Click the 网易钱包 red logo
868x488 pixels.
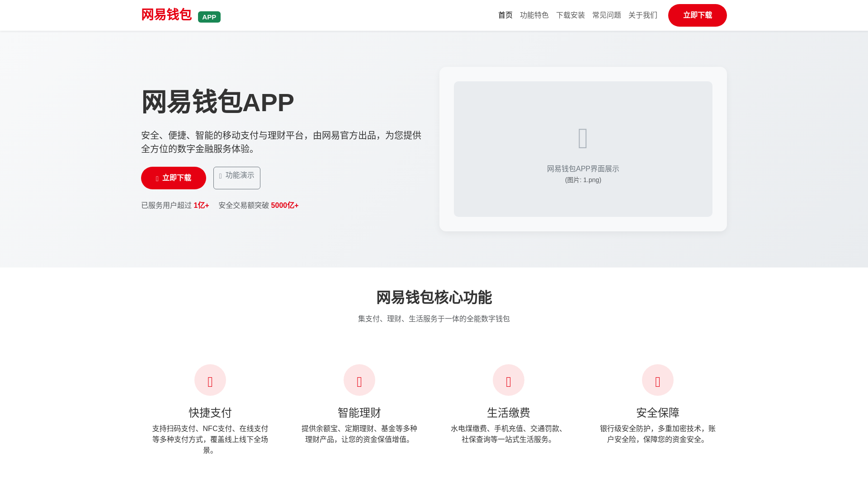(x=166, y=15)
